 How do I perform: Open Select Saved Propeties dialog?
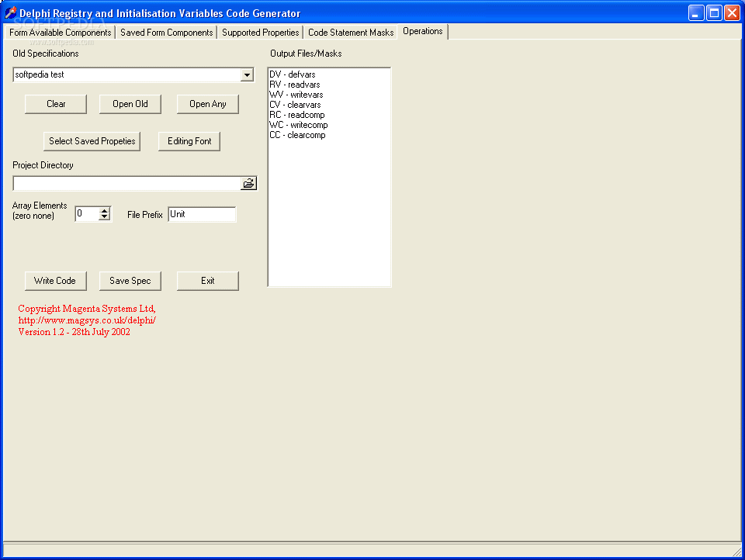[x=92, y=141]
